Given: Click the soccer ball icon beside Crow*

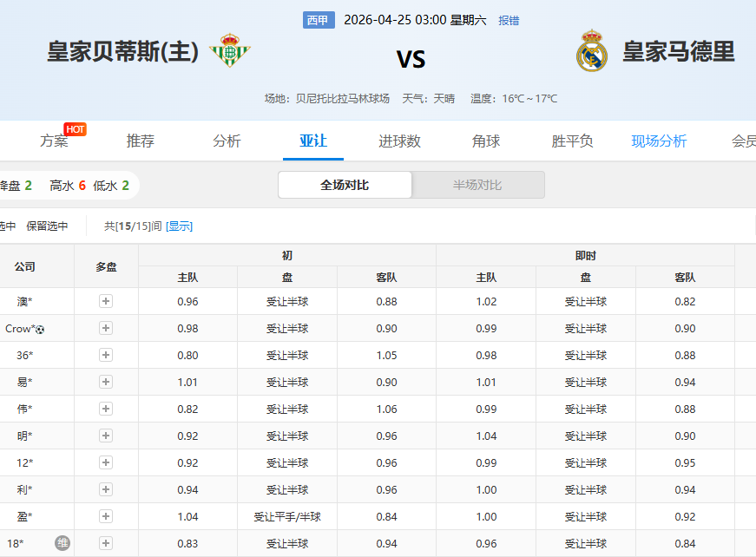Looking at the screenshot, I should pos(40,329).
